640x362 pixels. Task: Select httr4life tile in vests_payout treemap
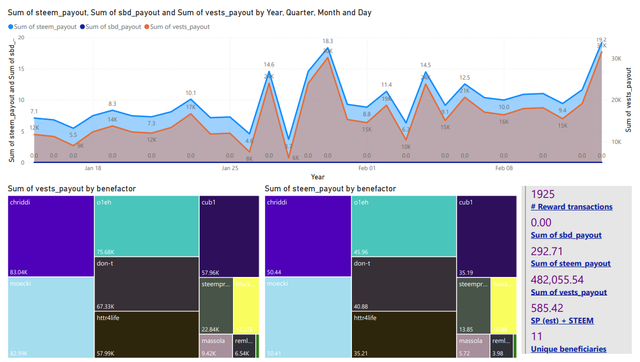pyautogui.click(x=147, y=335)
